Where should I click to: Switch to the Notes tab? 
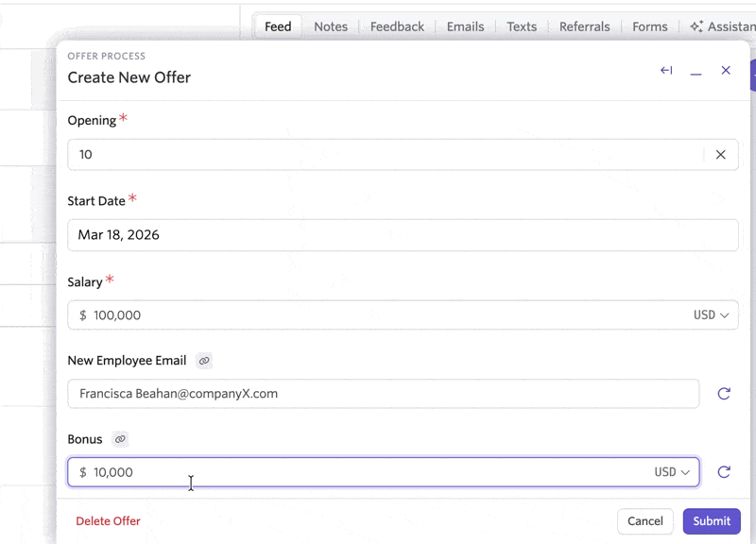click(331, 26)
